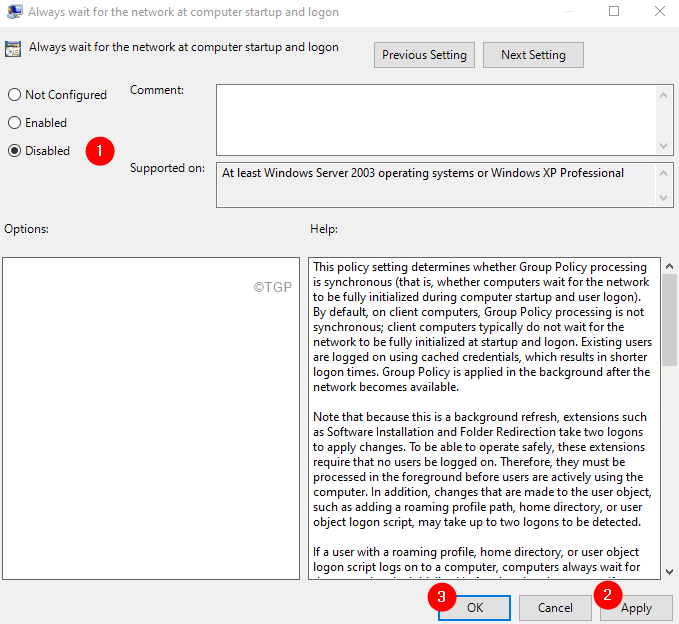This screenshot has height=624, width=679.
Task: Cancel the policy dialog
Action: pos(555,608)
